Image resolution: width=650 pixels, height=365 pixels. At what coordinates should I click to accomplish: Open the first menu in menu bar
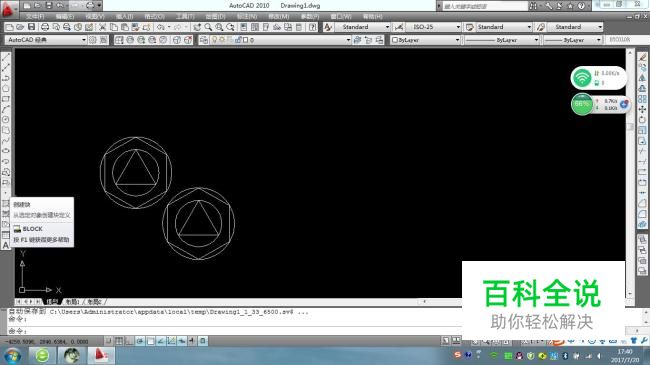[35, 16]
